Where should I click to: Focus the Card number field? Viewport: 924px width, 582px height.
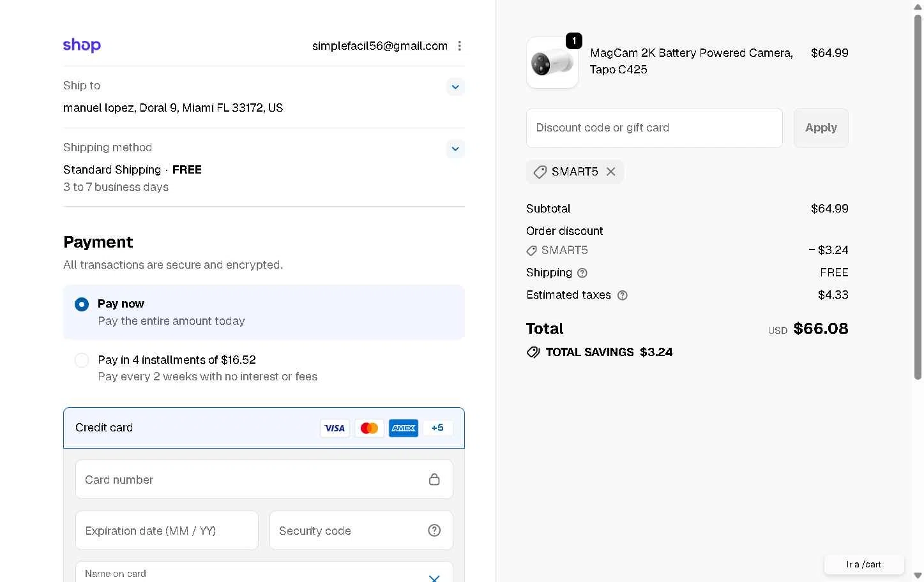click(264, 479)
